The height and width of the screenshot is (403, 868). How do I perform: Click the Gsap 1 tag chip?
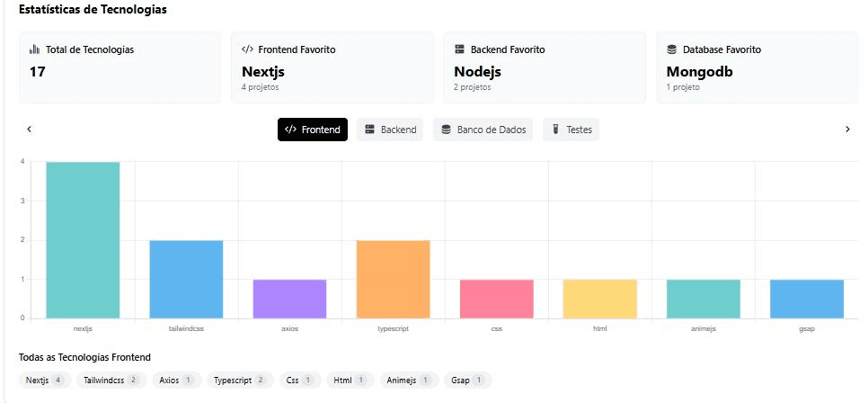[467, 381]
